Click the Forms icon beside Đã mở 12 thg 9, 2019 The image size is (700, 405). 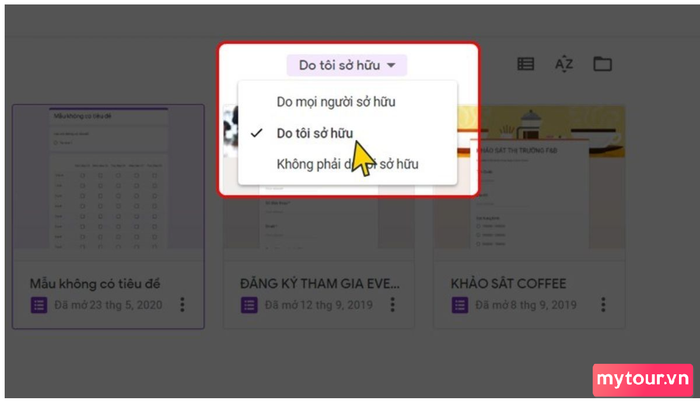[x=249, y=305]
